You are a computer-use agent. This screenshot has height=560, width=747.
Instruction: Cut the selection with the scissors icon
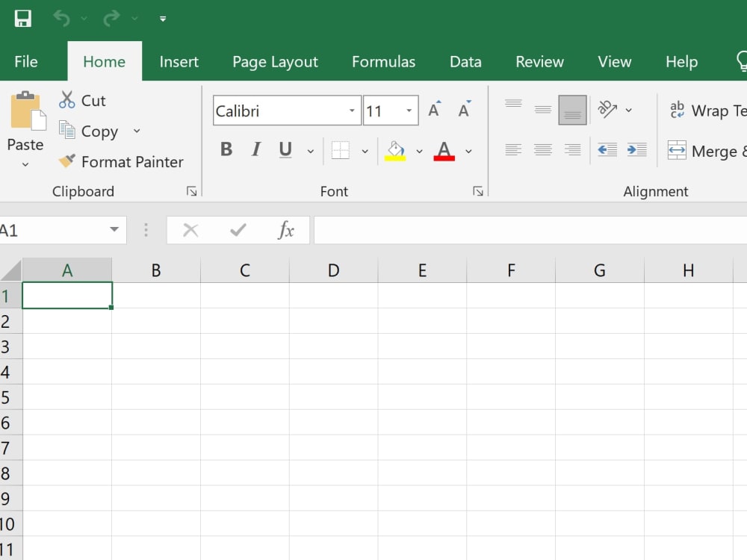point(69,99)
